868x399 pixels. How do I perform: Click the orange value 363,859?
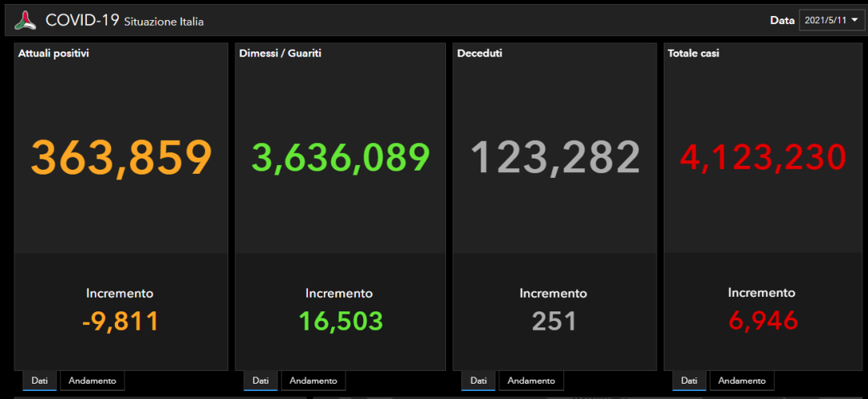tap(121, 158)
